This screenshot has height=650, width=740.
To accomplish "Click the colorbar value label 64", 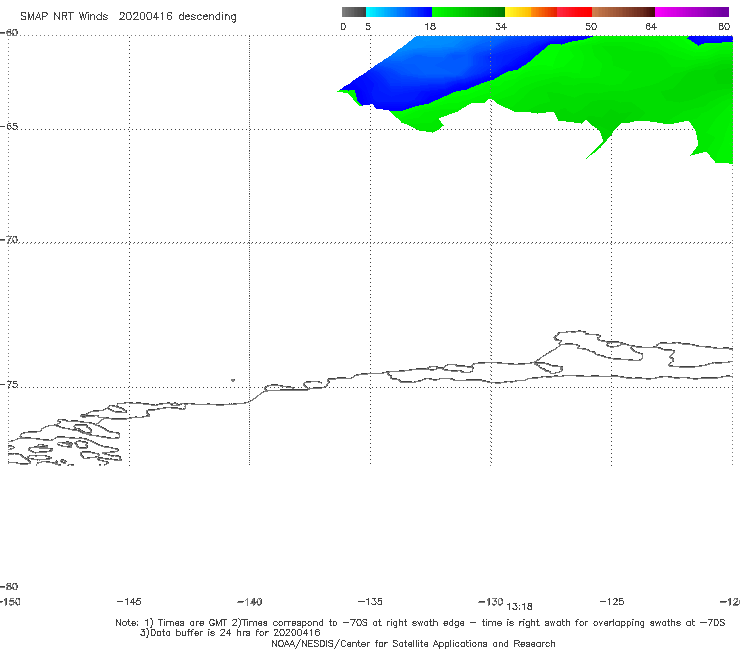I will [x=651, y=26].
